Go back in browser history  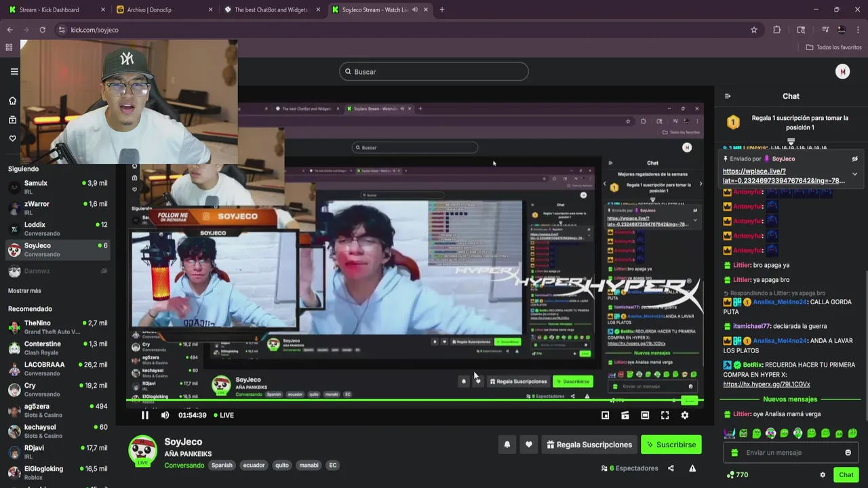point(9,30)
